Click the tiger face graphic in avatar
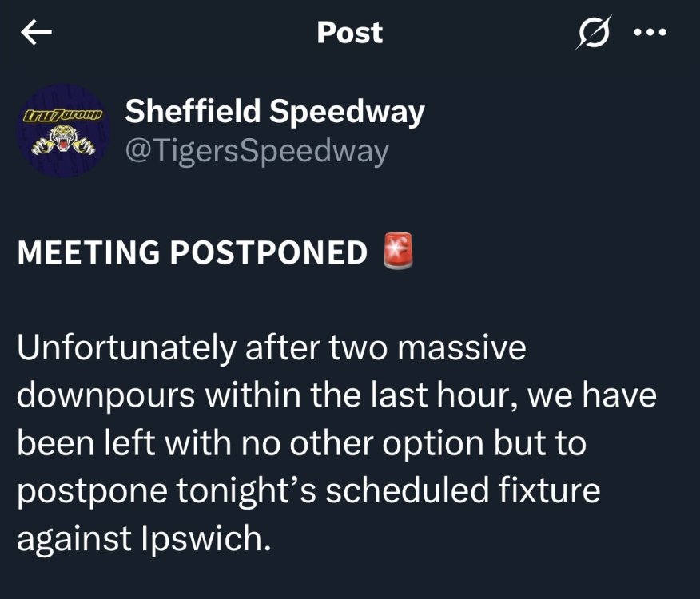This screenshot has width=700, height=599. click(63, 141)
